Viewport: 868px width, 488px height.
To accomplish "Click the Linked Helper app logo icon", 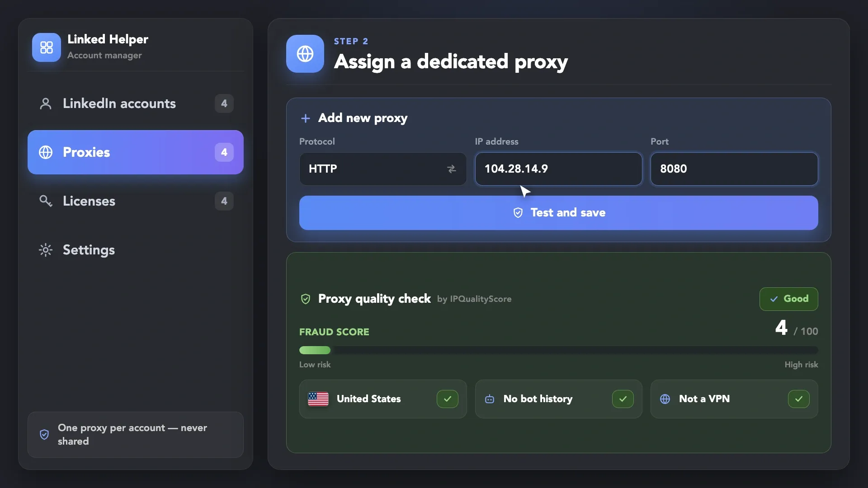I will 47,47.
